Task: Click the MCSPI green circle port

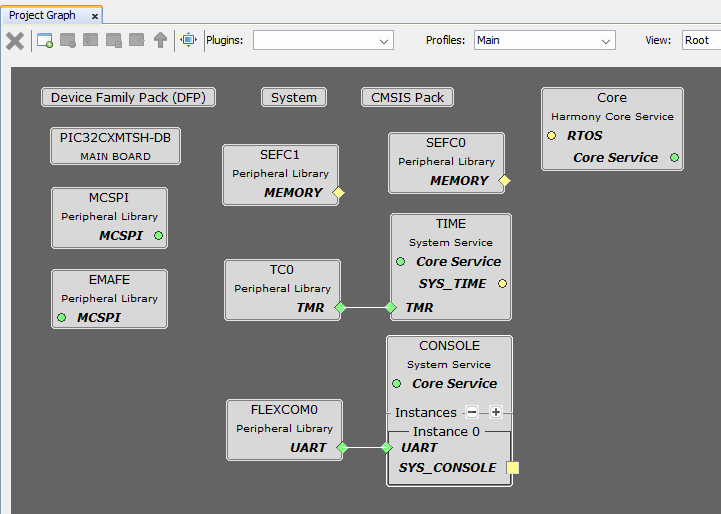Action: coord(158,236)
